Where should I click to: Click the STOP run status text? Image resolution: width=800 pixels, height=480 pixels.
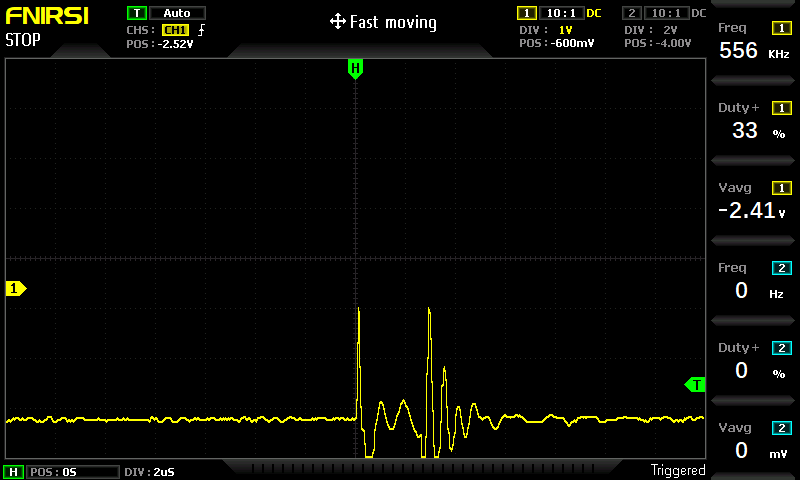(x=23, y=40)
